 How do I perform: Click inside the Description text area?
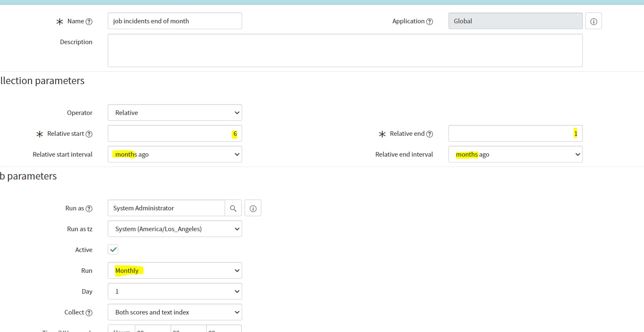click(344, 50)
